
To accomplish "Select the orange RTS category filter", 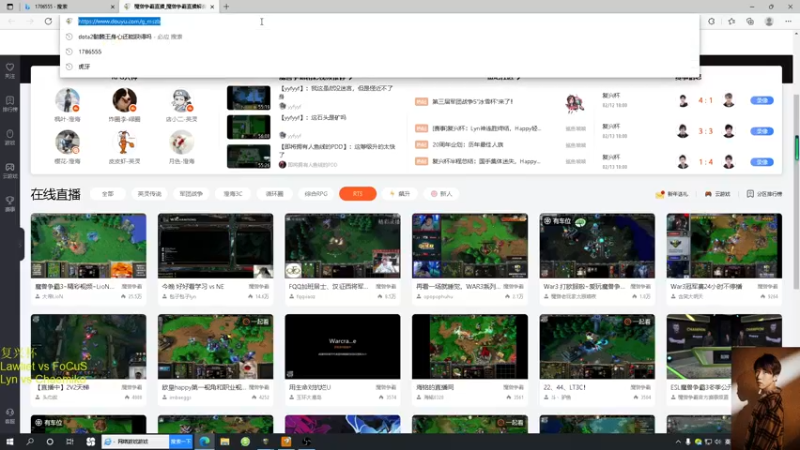I will pos(358,194).
